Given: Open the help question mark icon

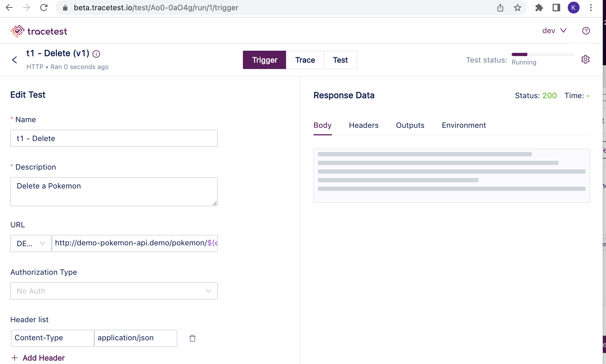Looking at the screenshot, I should tap(586, 31).
